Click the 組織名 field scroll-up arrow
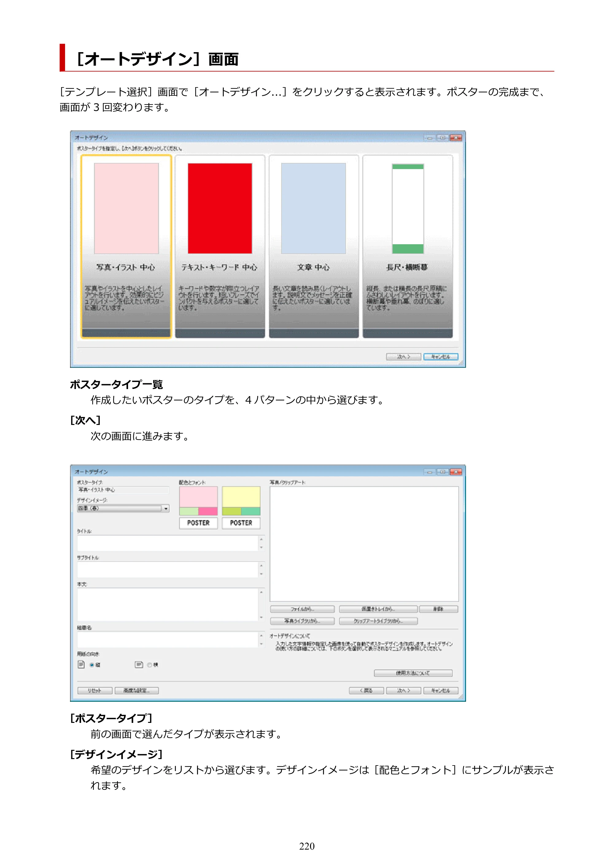614x868 pixels. pos(262,635)
